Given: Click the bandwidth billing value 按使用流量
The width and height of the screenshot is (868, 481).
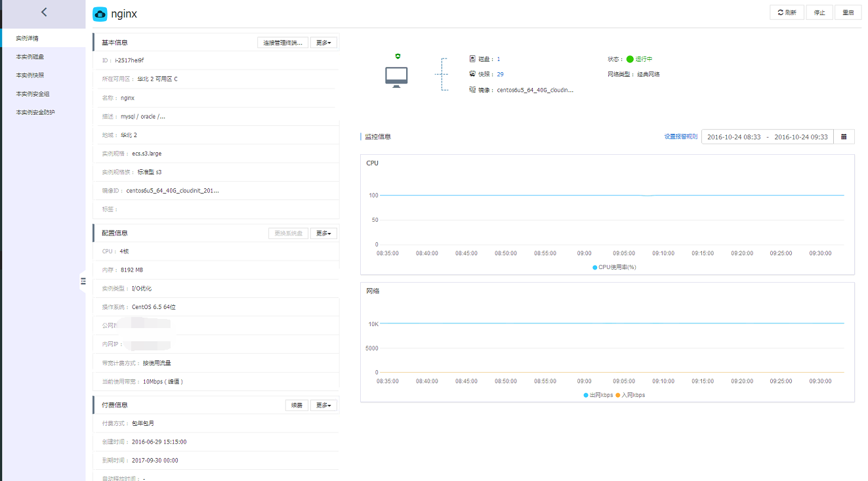Looking at the screenshot, I should [x=157, y=363].
